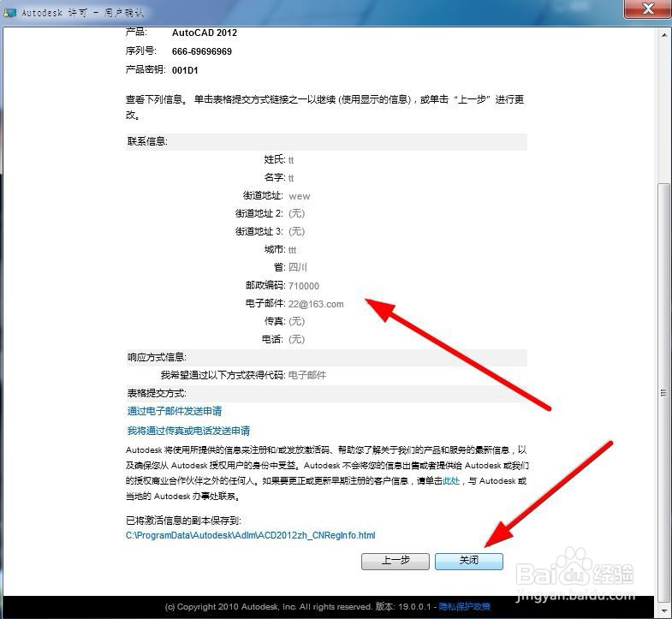Open the 通过电子邮件发送申请 link
The image size is (672, 619).
point(175,411)
